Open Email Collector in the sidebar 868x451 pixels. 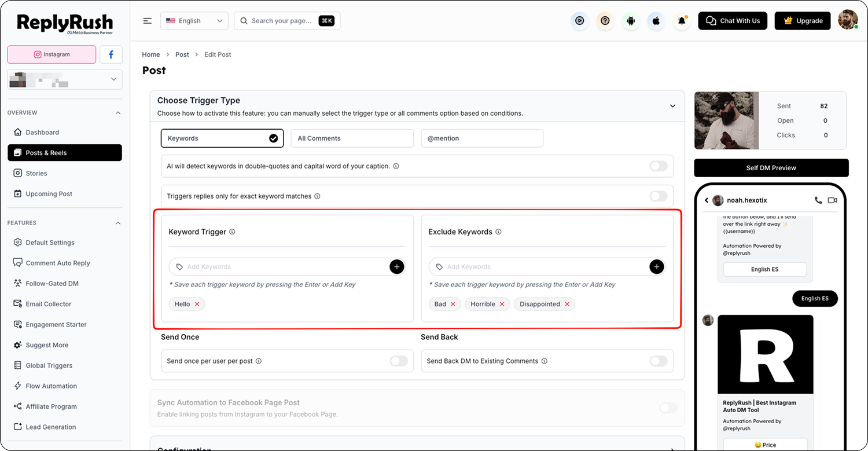65,304
